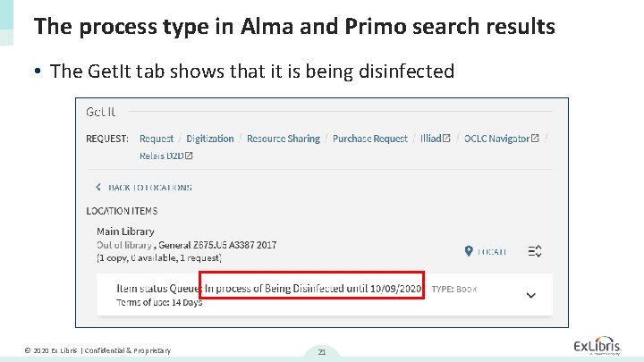Open Purchase Request link

point(369,139)
